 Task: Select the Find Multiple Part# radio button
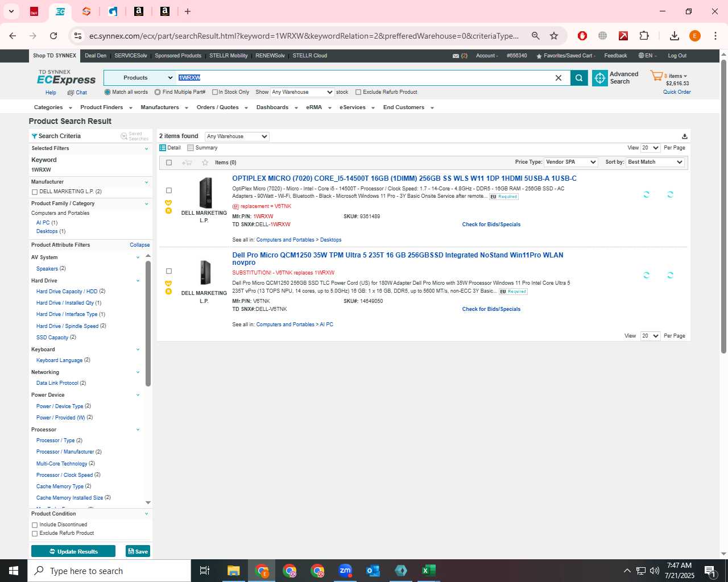(x=158, y=92)
